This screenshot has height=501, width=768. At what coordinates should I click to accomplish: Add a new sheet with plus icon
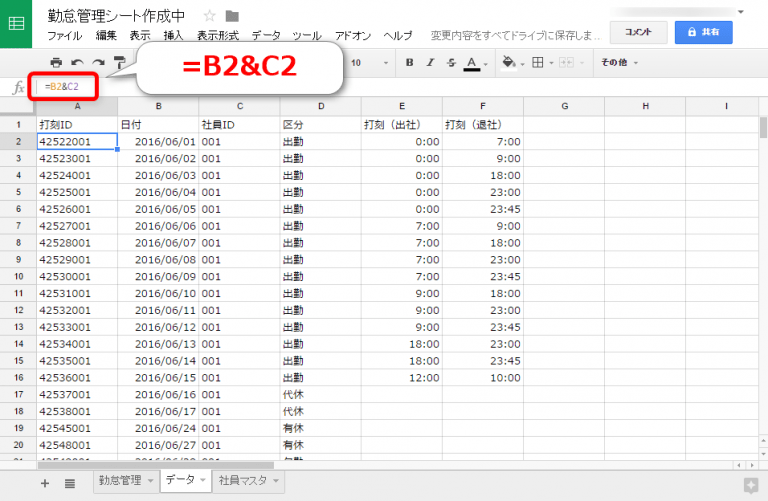45,483
